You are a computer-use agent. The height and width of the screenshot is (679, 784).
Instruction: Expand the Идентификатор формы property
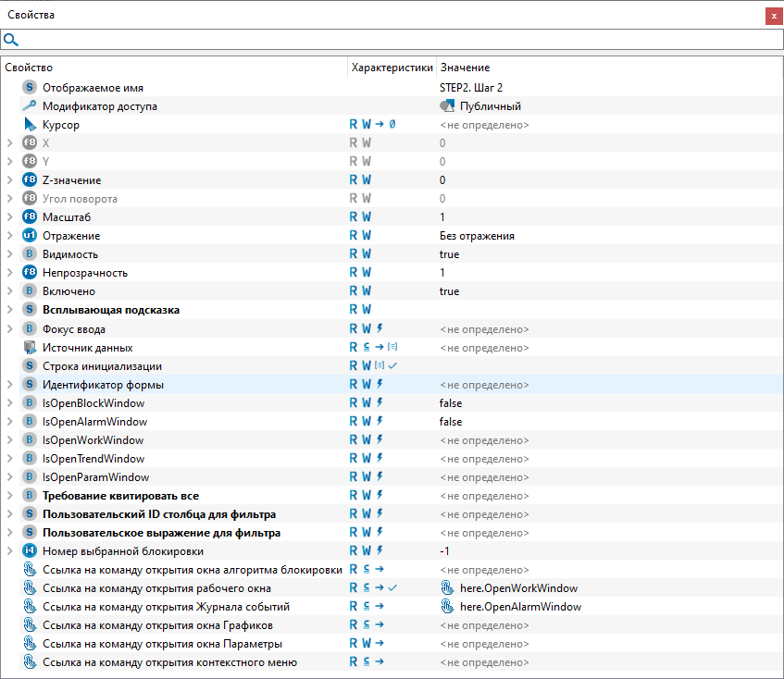pos(9,385)
